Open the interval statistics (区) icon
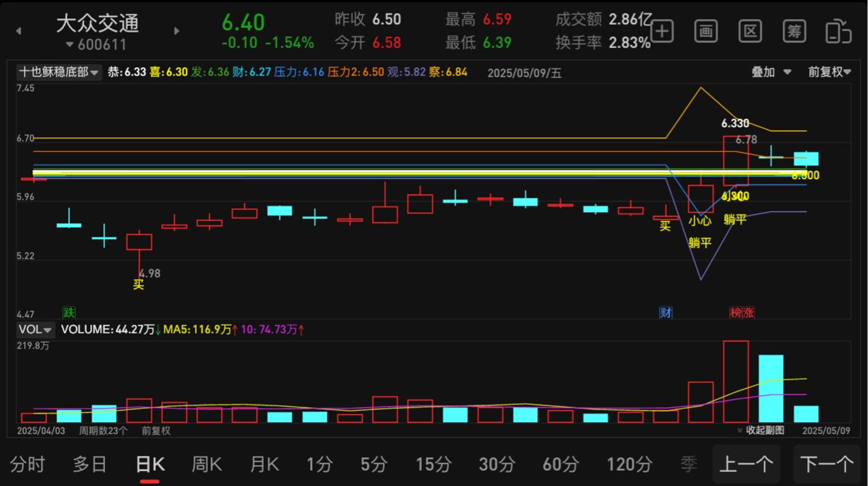Viewport: 868px width, 486px height. pos(750,30)
